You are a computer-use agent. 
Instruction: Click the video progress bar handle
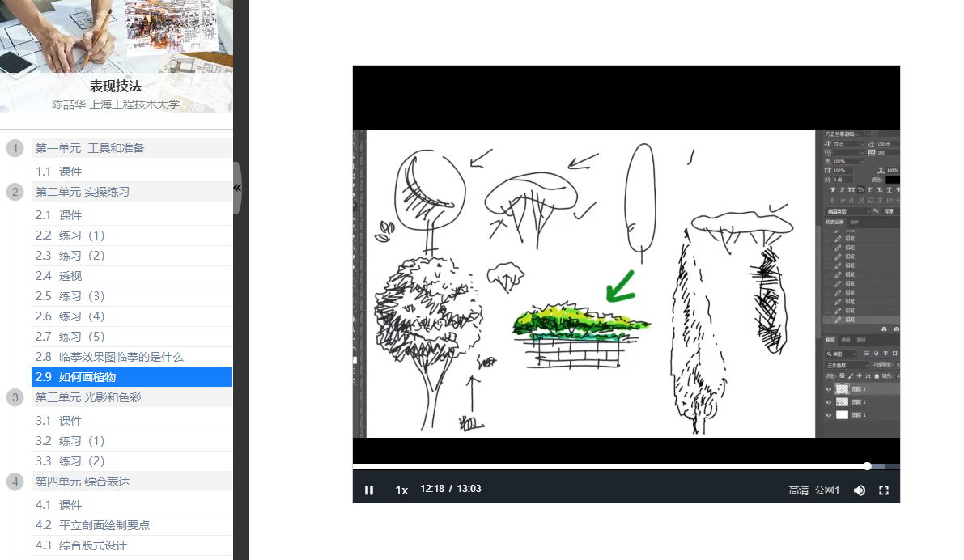[867, 466]
